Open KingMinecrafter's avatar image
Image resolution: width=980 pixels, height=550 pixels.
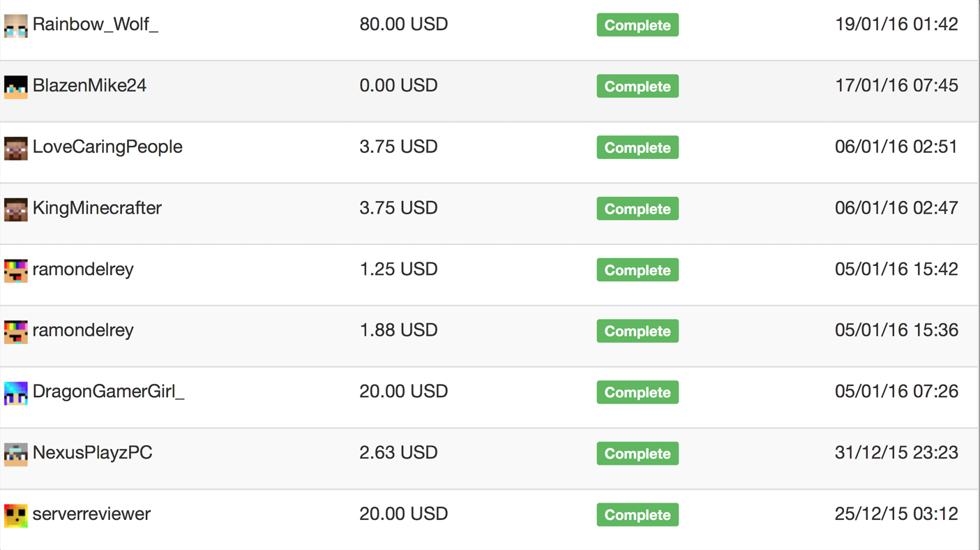pyautogui.click(x=15, y=209)
